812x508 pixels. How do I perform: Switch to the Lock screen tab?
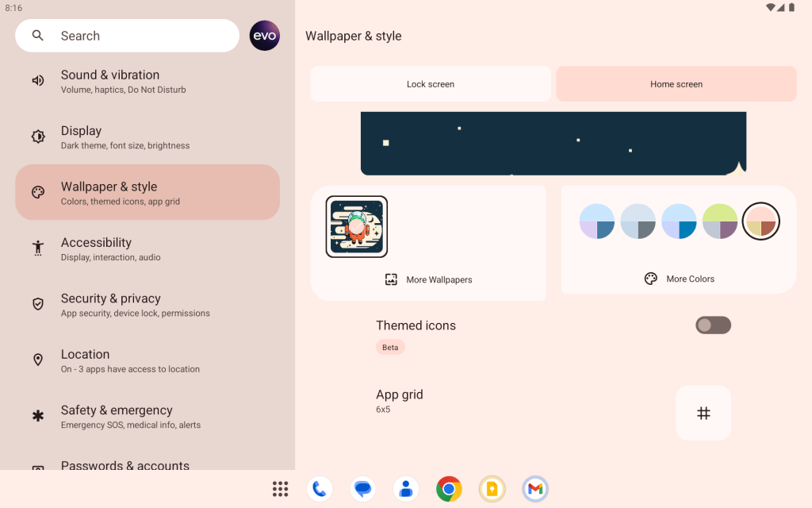(x=431, y=84)
